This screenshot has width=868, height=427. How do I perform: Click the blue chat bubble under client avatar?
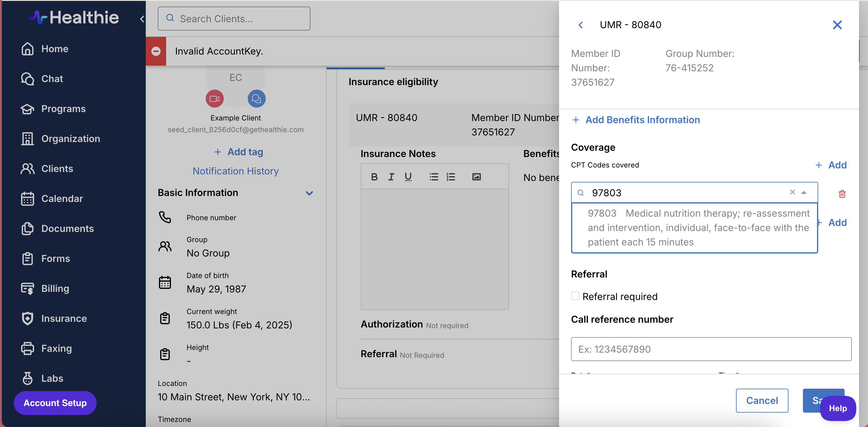pos(256,99)
